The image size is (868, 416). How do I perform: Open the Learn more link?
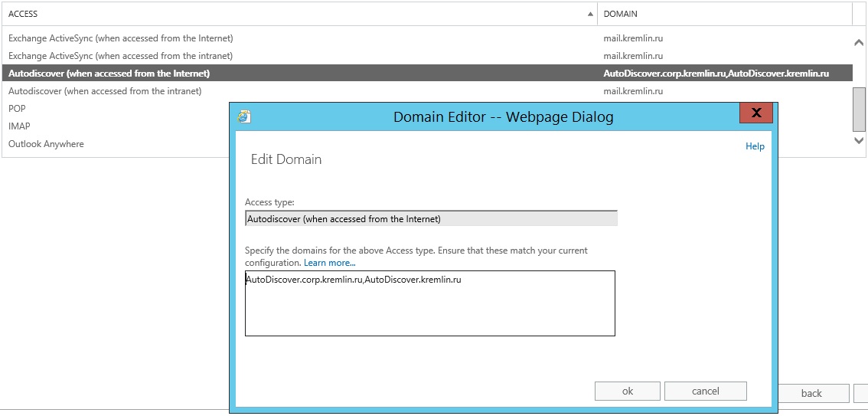point(329,263)
